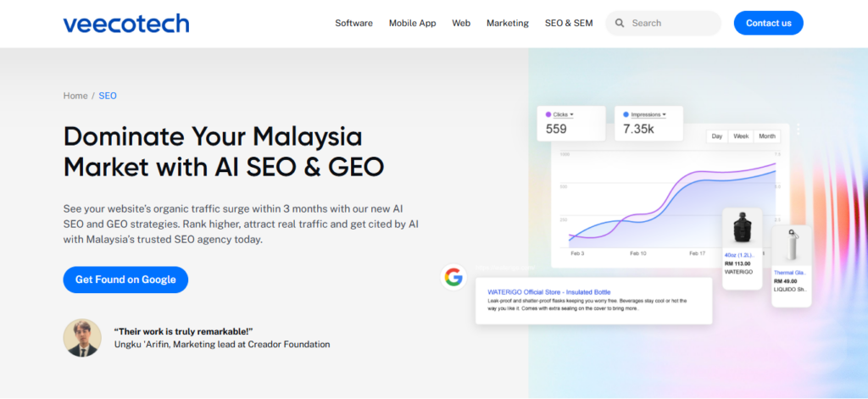Click the RM 49.00 price
Screen dimensions: 868x399
[x=786, y=281]
